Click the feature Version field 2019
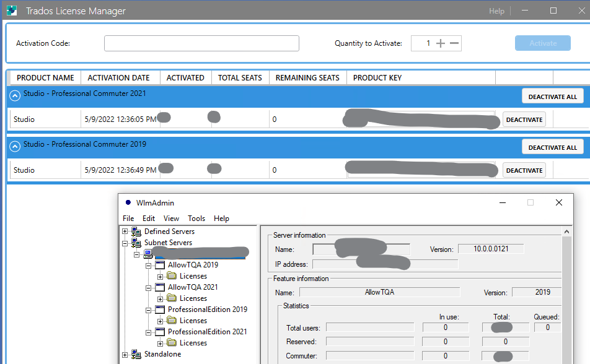Viewport: 590px width, 364px height. click(537, 292)
